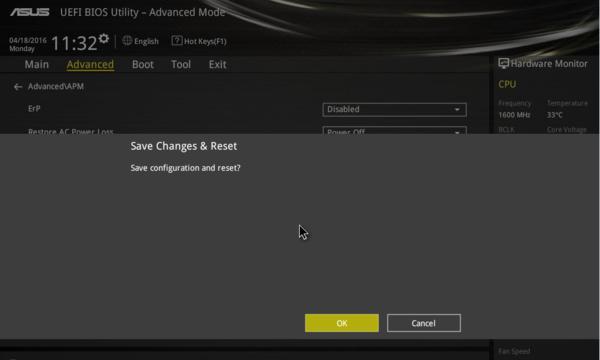
Task: Select the Tool tab
Action: pos(181,64)
